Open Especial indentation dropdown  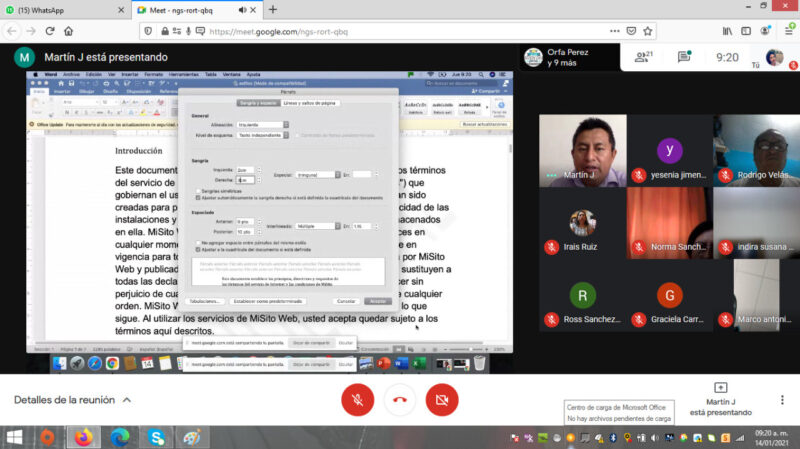[318, 174]
